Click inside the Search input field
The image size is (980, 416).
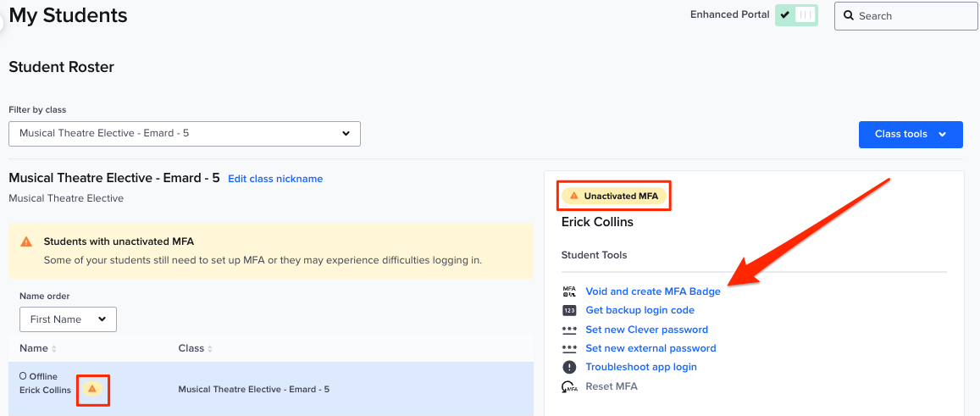click(911, 16)
